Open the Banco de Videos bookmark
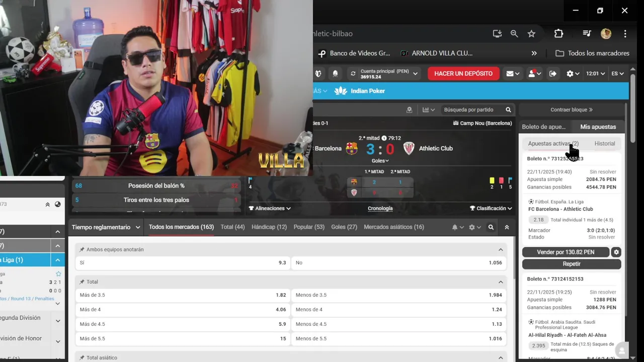 [x=355, y=53]
